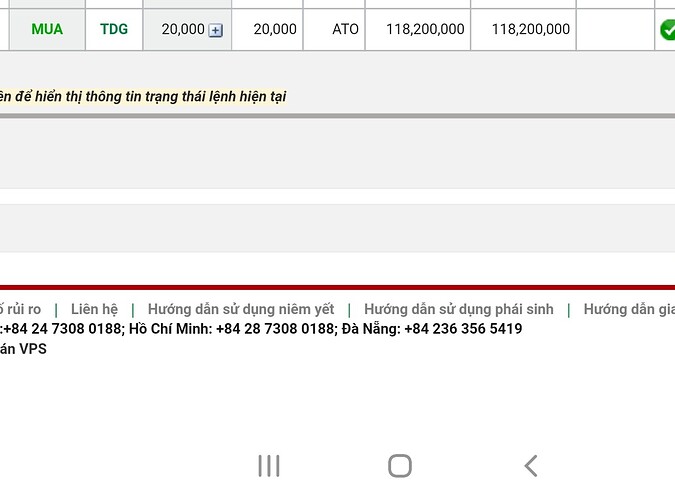
Task: Tap the Android home button
Action: (400, 466)
